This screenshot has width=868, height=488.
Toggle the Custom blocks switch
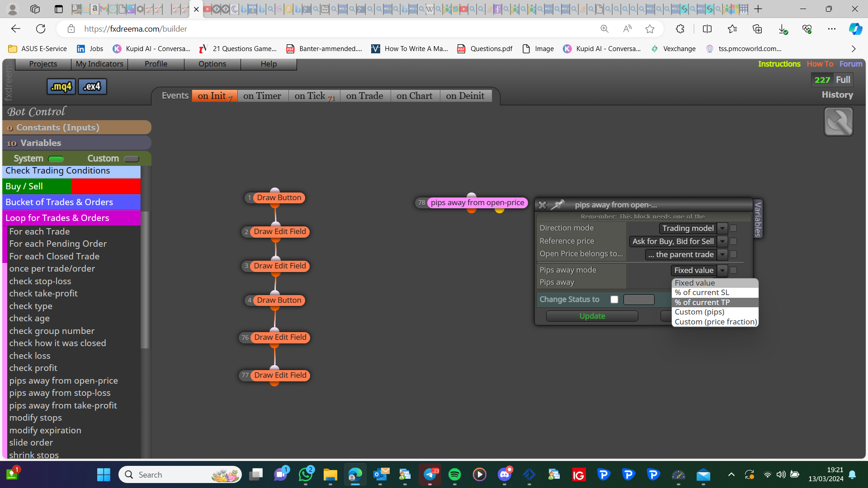(x=132, y=159)
